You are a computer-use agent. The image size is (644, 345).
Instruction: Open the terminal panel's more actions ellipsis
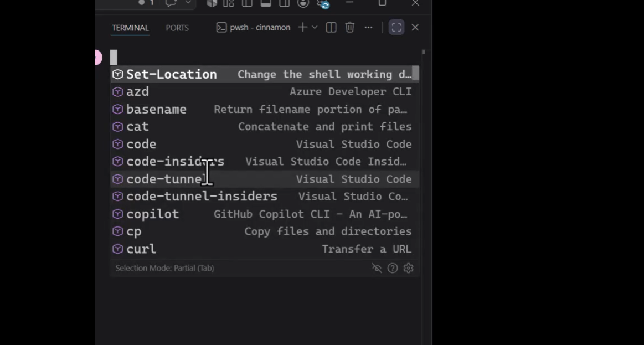(368, 28)
